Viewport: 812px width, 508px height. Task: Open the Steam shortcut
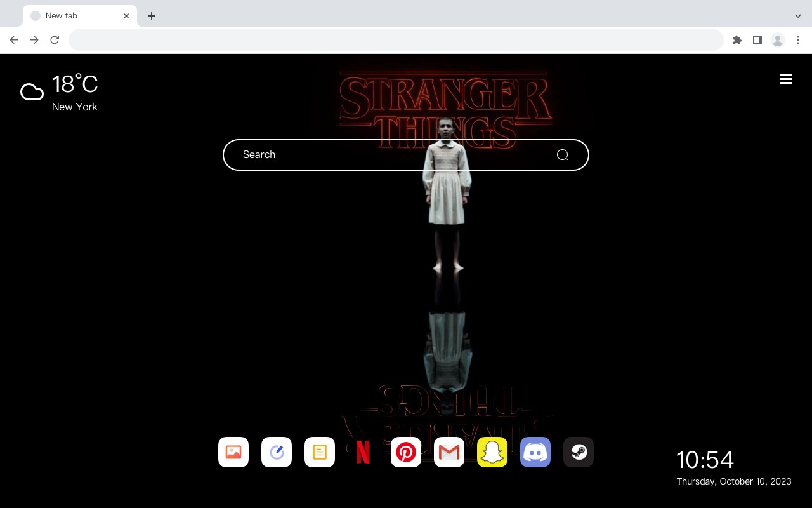[x=579, y=452]
